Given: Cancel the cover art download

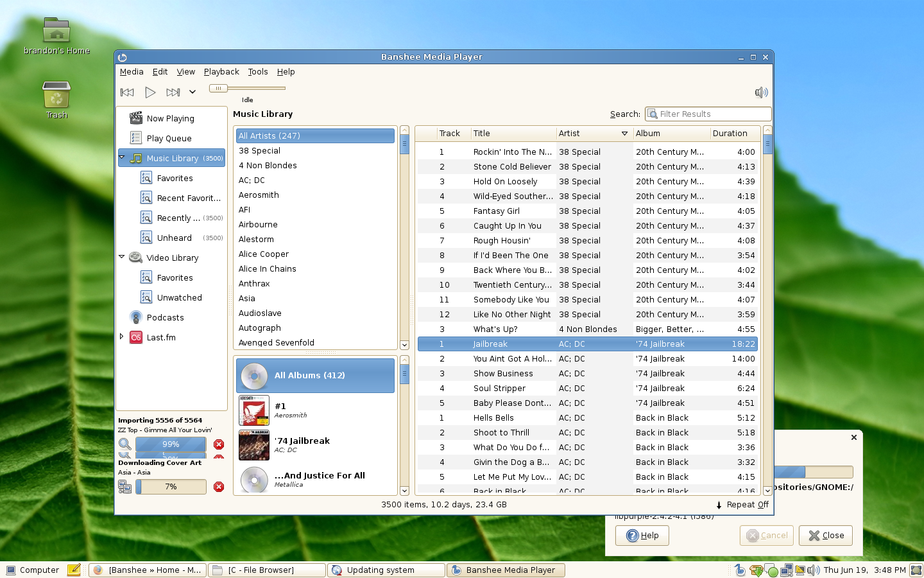Looking at the screenshot, I should 219,487.
